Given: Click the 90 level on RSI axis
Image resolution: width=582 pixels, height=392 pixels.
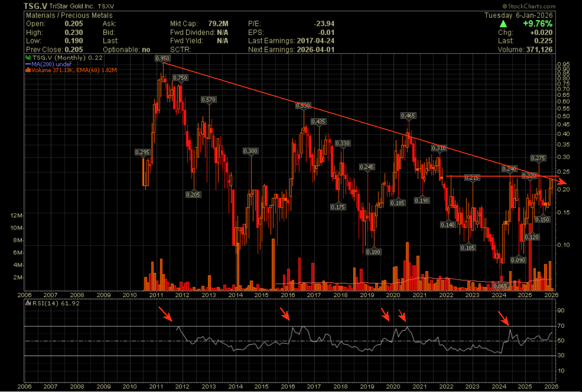Looking at the screenshot, I should (x=561, y=311).
